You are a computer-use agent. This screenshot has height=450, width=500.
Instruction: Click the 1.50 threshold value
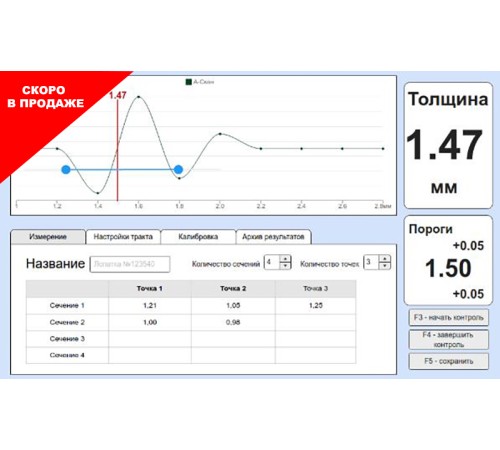click(448, 268)
